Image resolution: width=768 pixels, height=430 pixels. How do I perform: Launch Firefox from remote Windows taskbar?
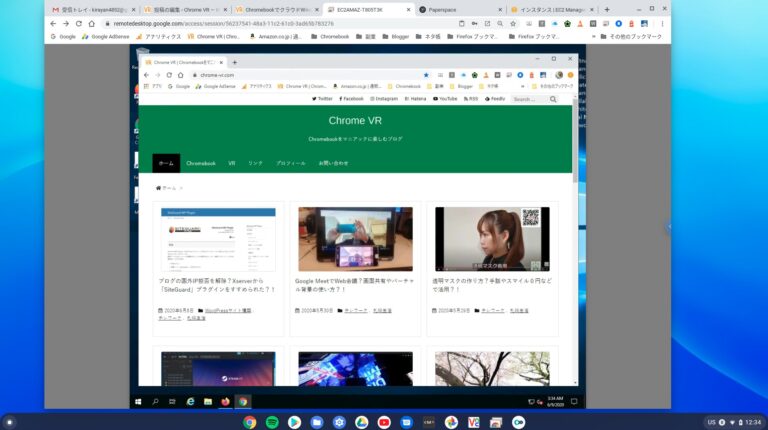pyautogui.click(x=225, y=402)
